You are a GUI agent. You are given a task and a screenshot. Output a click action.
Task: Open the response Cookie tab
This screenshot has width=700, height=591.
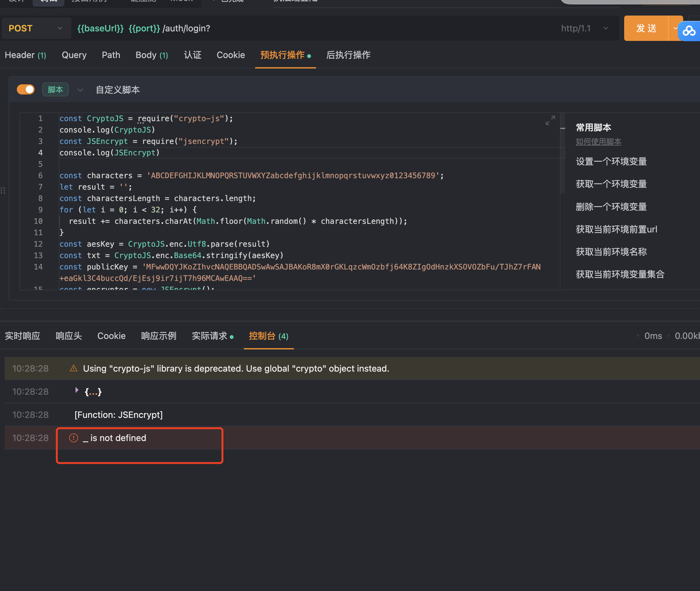coord(111,336)
